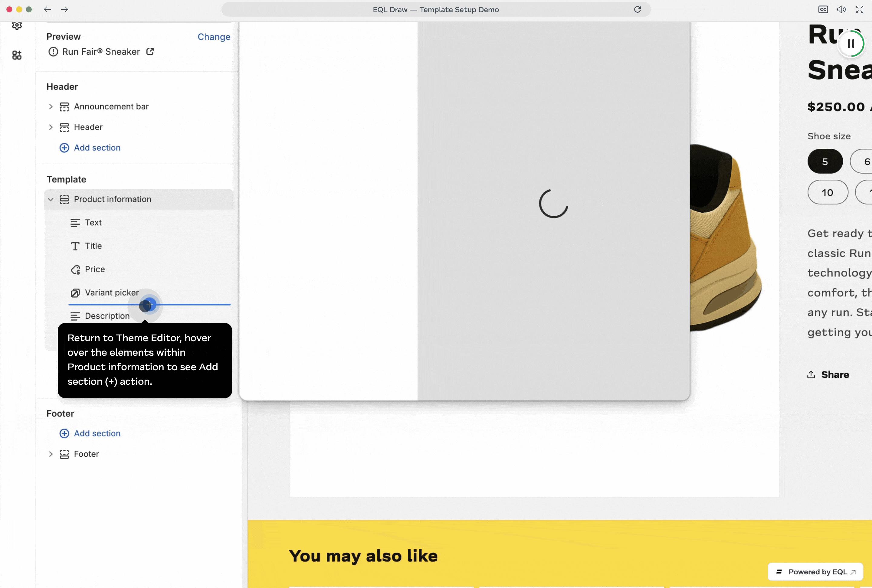Click the Text block icon
Viewport: 872px width, 588px height.
(75, 223)
